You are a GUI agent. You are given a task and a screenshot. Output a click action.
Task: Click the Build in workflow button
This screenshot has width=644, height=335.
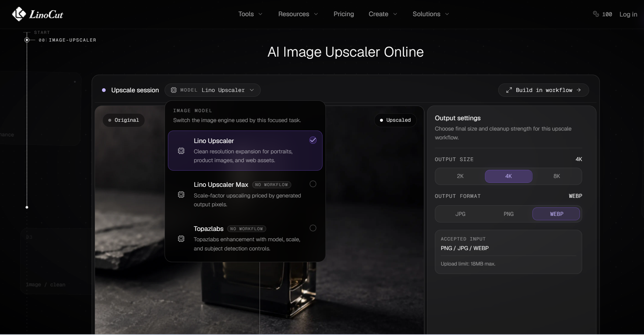(x=543, y=90)
